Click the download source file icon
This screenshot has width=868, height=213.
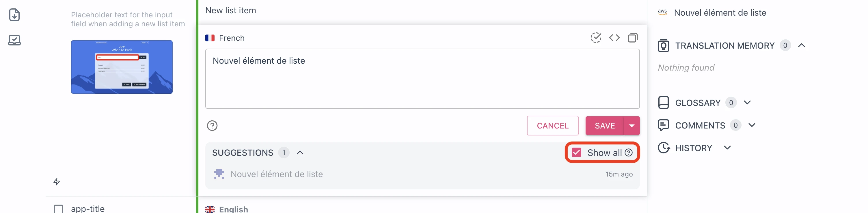14,15
